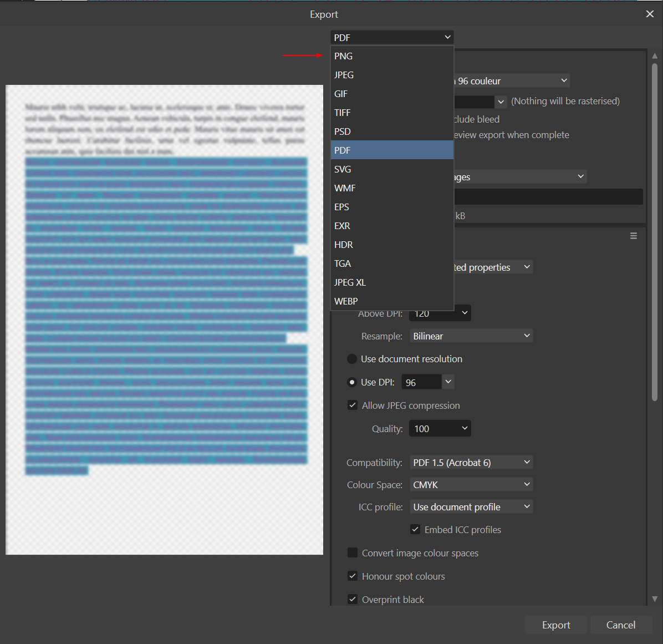Open the preset options hamburger menu

click(x=634, y=236)
